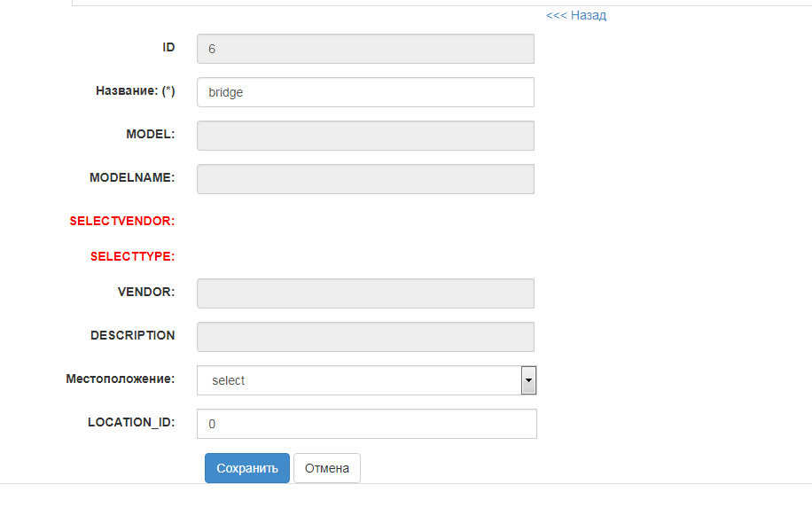
Task: Focus the LOCATION_ID field with value 0
Action: [367, 424]
